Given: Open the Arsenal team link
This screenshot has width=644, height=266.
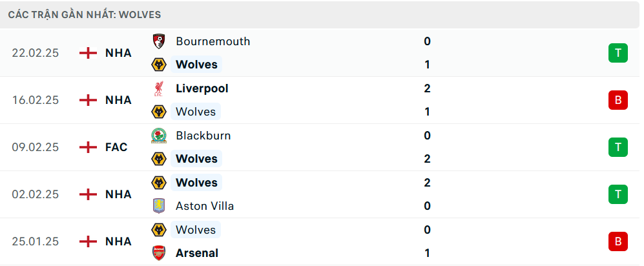Looking at the screenshot, I should 196,253.
